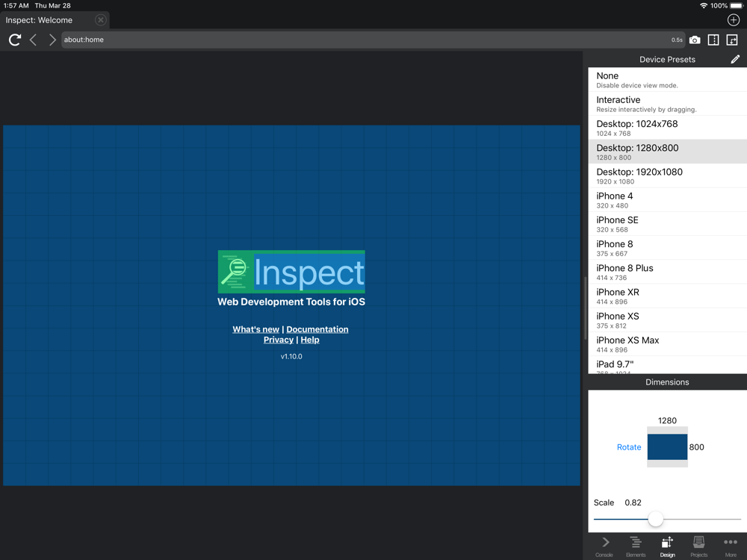Take a screenshot with the camera icon
This screenshot has height=560, width=747.
695,40
